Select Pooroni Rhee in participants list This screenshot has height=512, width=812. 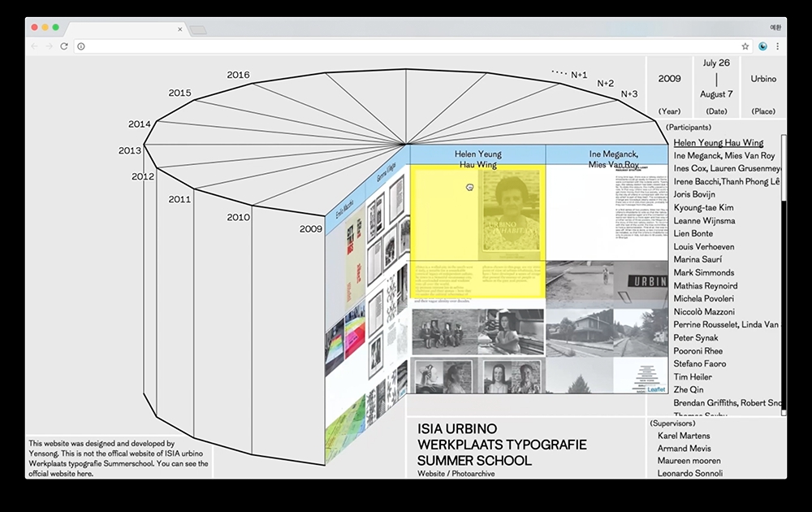click(x=698, y=351)
